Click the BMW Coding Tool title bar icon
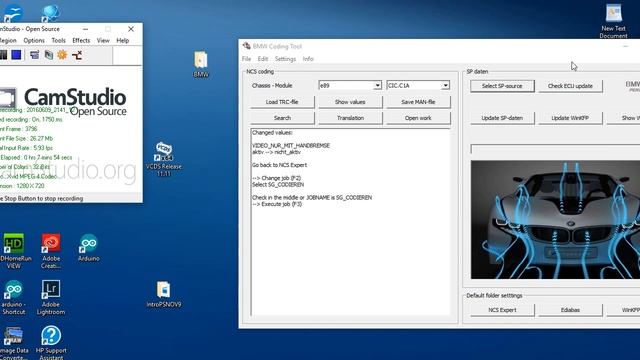 [246, 46]
